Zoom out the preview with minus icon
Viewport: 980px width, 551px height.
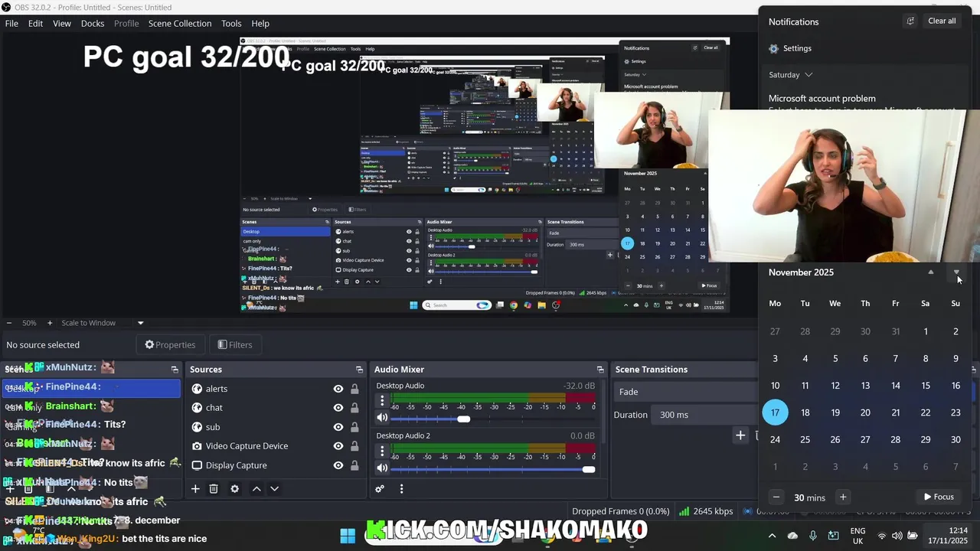(9, 323)
